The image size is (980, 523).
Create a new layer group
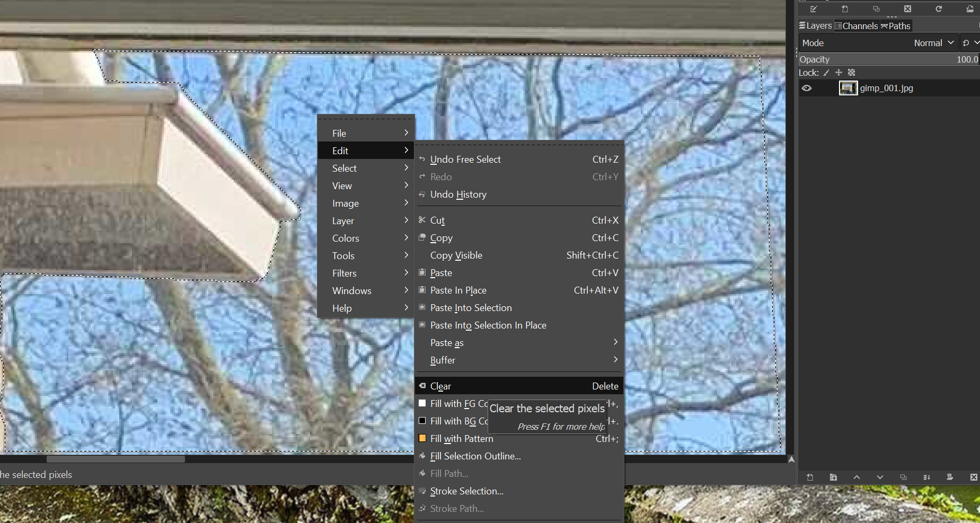834,477
